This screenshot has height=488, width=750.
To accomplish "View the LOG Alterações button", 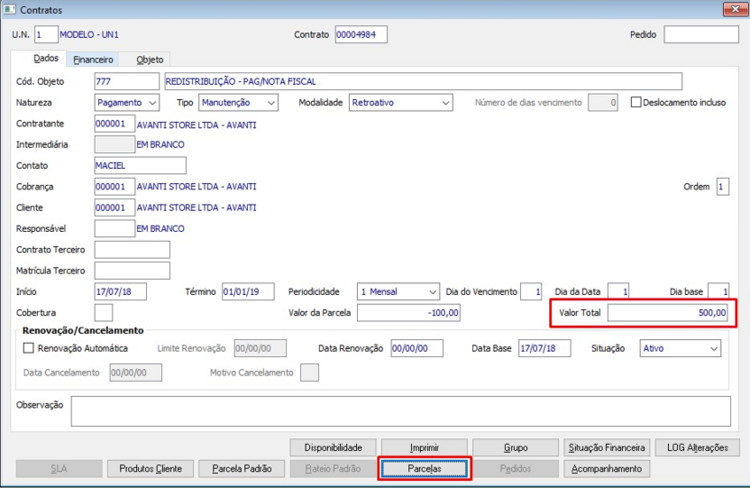I will pyautogui.click(x=697, y=447).
